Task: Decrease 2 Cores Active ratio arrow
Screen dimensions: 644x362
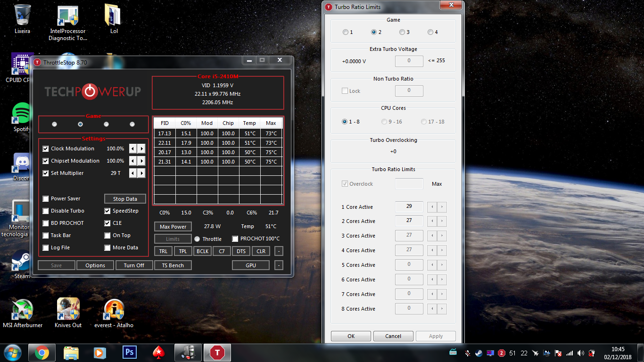Action: point(432,221)
